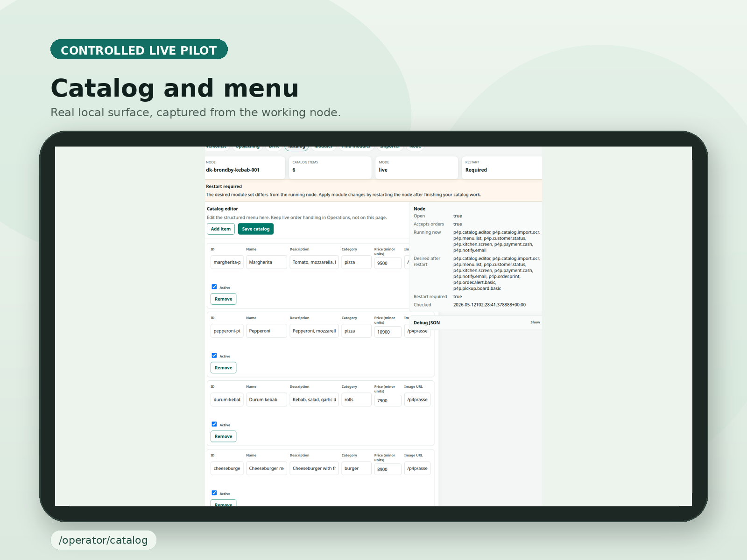Remove the Margherita catalog item
Screen dimensions: 747x560
[x=224, y=299]
